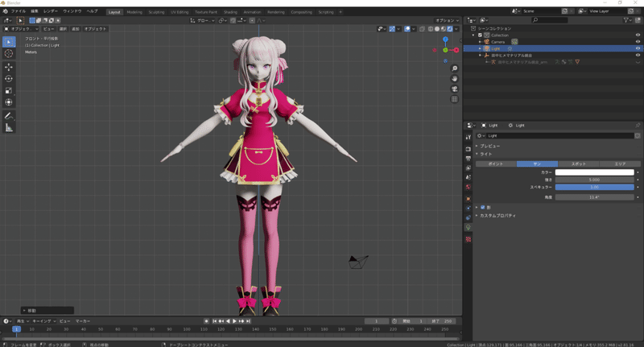The width and height of the screenshot is (644, 347).
Task: Select the Measure tool
Action: [x=9, y=128]
